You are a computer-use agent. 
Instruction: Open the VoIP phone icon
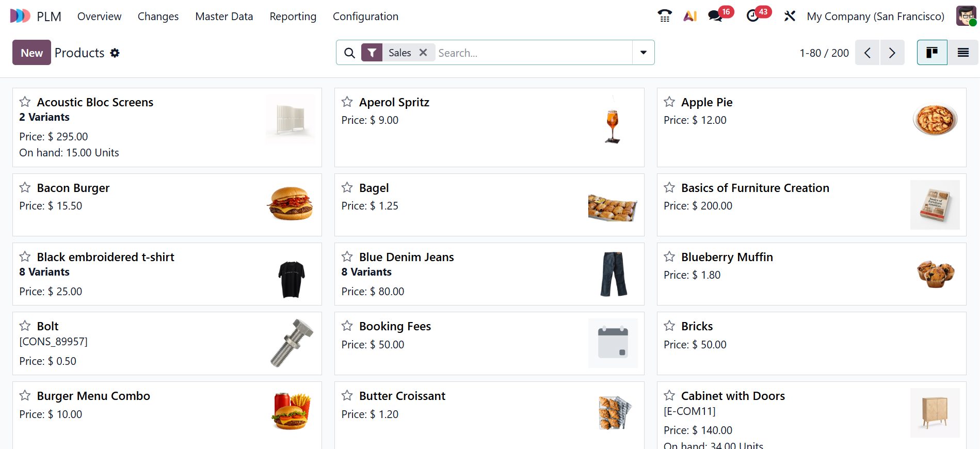(665, 16)
